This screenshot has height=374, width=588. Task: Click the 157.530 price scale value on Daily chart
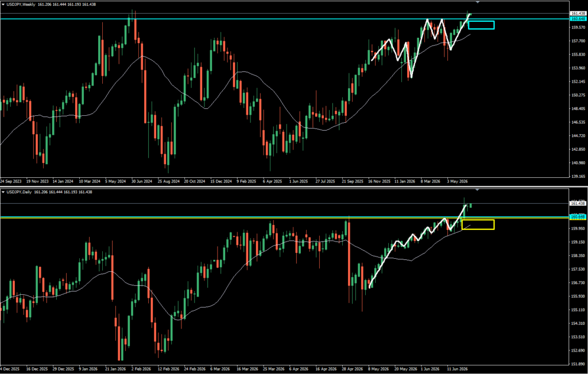tap(578, 269)
